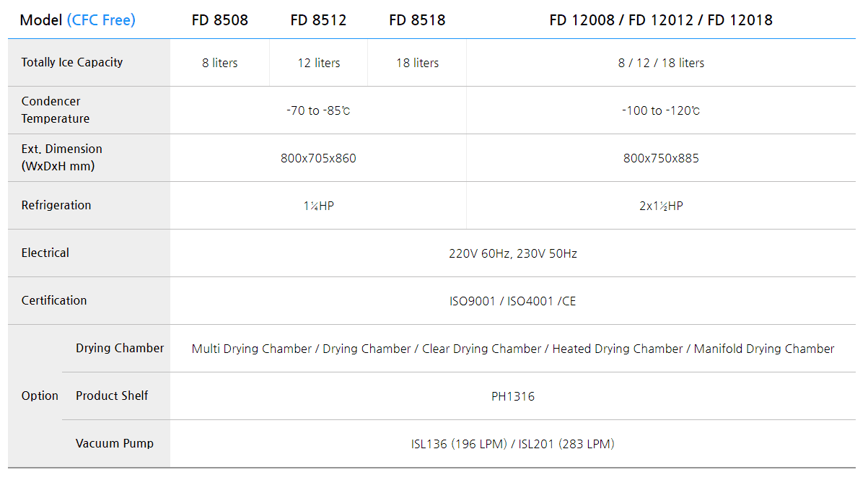Click the 800x705x860 dimension value
The height and width of the screenshot is (480, 868).
coord(318,158)
